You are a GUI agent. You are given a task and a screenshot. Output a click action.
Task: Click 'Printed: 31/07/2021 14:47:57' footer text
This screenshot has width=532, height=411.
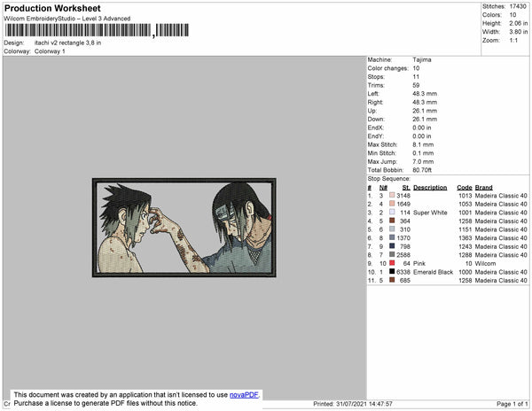353,404
